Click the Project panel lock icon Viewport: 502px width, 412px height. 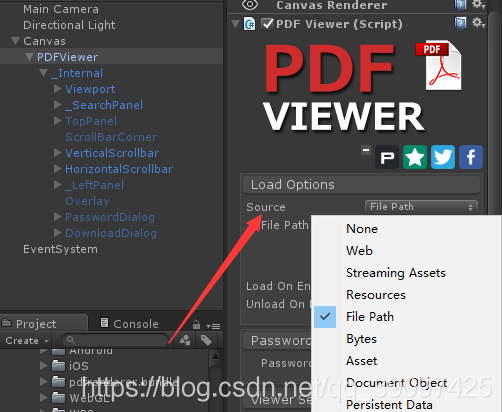(196, 324)
